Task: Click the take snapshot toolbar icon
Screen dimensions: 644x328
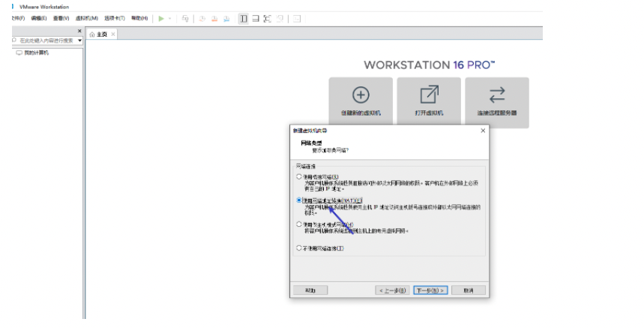Action: [x=202, y=18]
